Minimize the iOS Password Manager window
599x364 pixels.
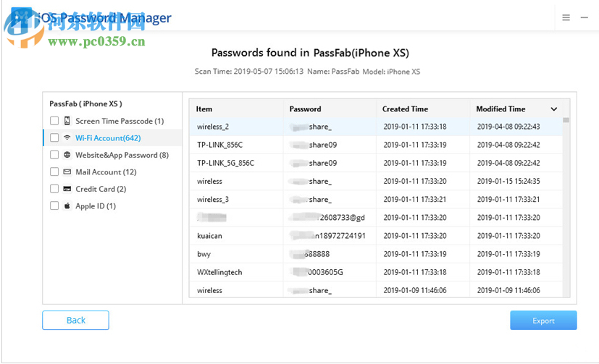click(584, 17)
